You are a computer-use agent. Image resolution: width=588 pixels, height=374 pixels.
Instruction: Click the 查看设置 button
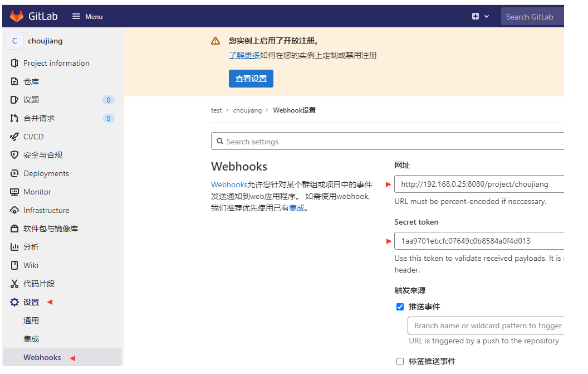(251, 79)
